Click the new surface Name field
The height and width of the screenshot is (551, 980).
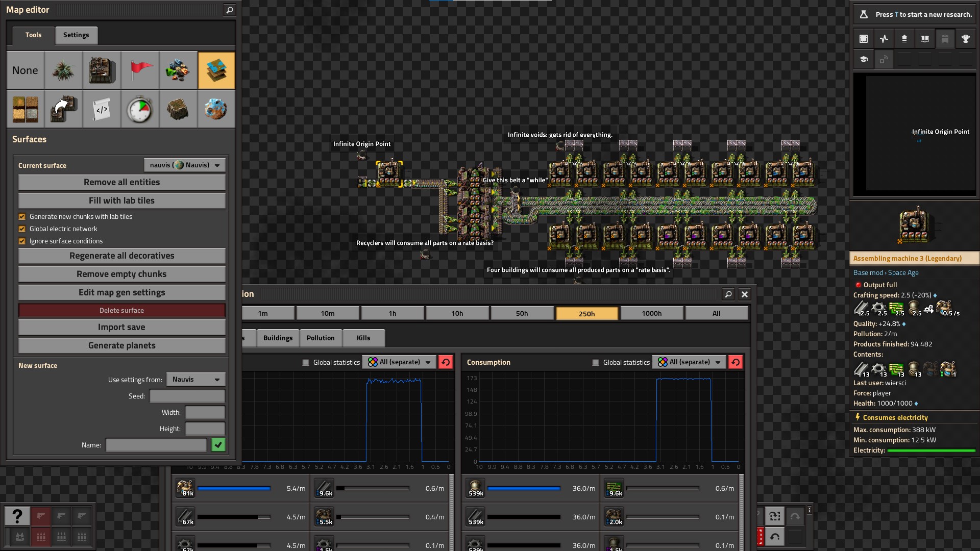(156, 445)
